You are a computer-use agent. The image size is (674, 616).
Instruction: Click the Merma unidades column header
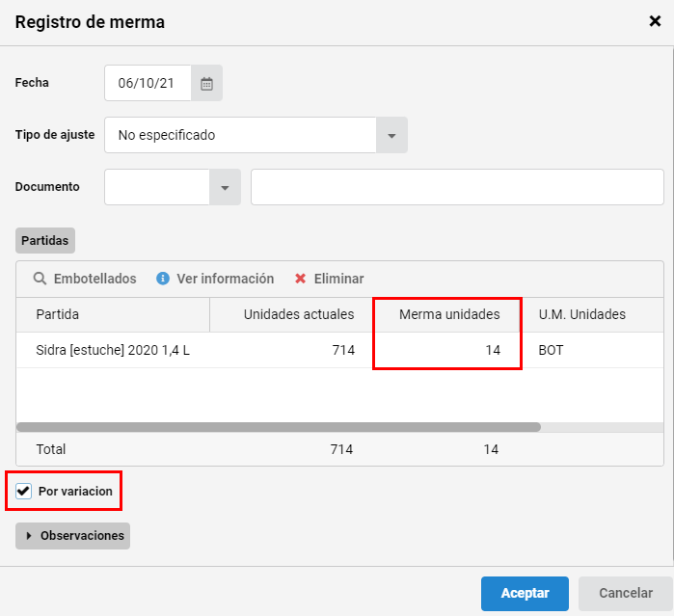click(x=447, y=314)
